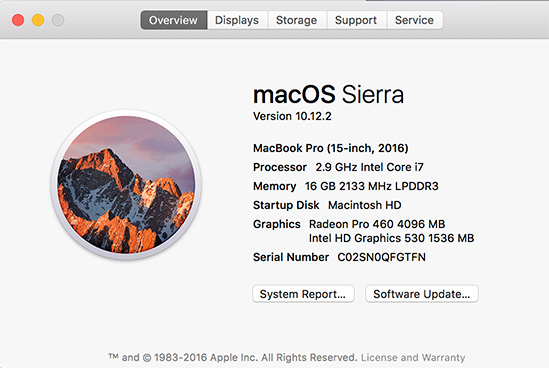Open the Storage tab
Screen dimensions: 549x368
pyautogui.click(x=297, y=20)
